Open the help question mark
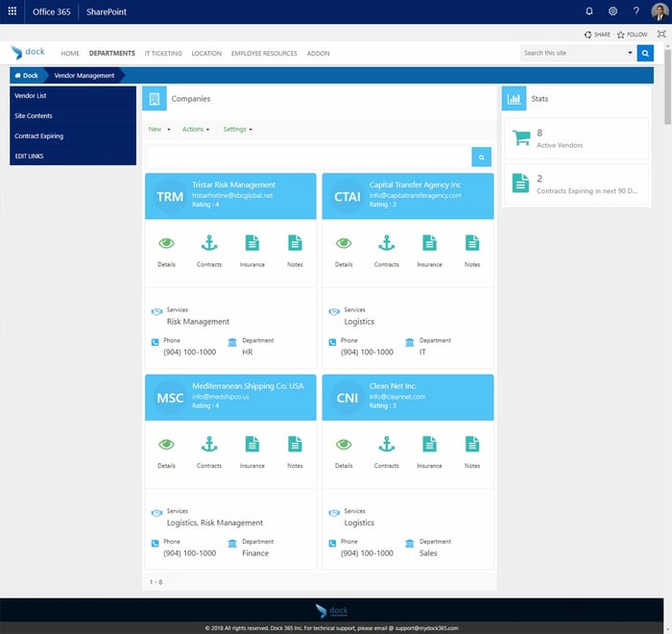 tap(636, 12)
